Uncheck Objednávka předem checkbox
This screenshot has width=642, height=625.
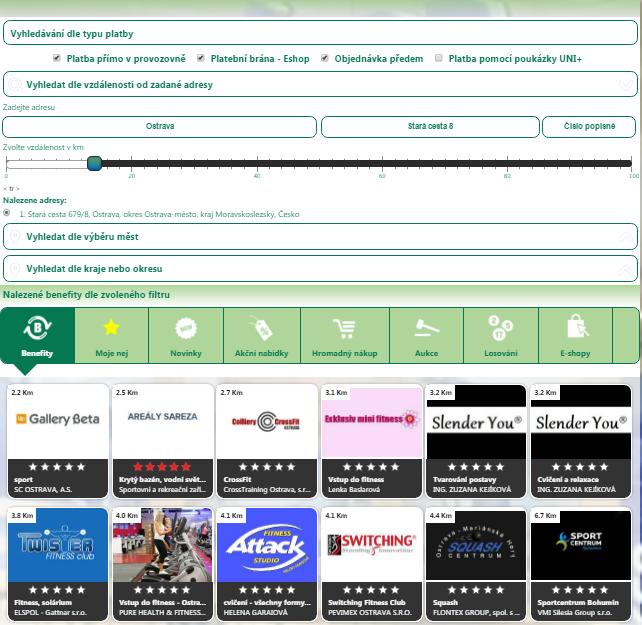tap(324, 58)
